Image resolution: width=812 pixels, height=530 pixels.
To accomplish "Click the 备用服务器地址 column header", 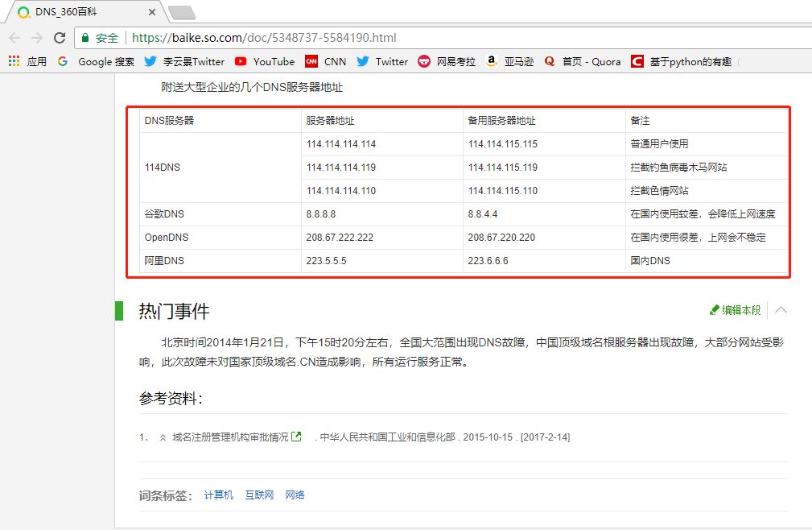I will point(544,121).
